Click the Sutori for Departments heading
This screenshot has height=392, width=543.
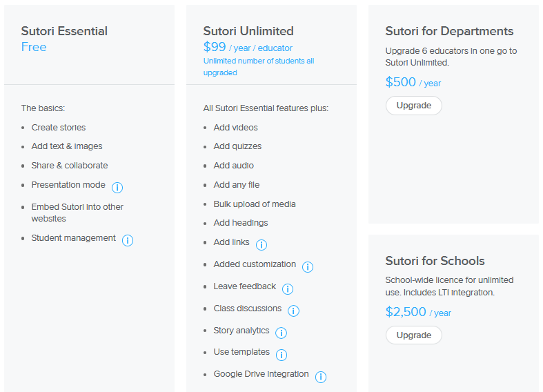click(x=449, y=31)
